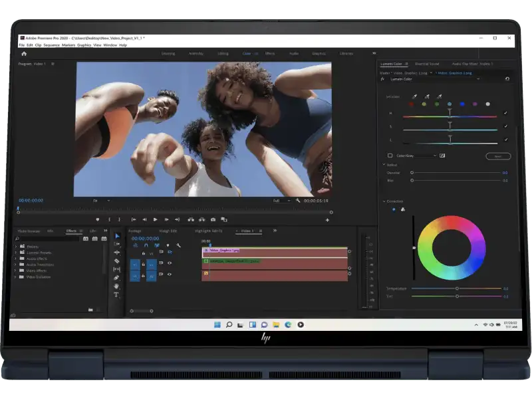Open the Windows Start menu on the taskbar

pos(217,324)
